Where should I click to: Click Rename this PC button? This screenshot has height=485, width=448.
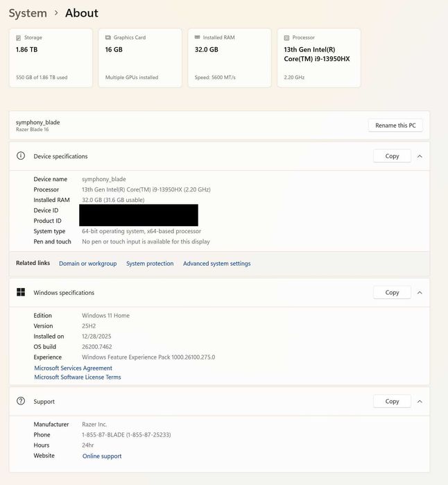point(395,126)
